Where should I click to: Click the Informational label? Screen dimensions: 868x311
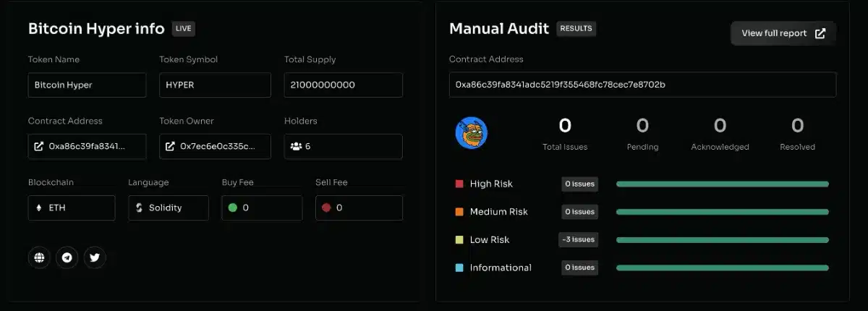click(501, 268)
